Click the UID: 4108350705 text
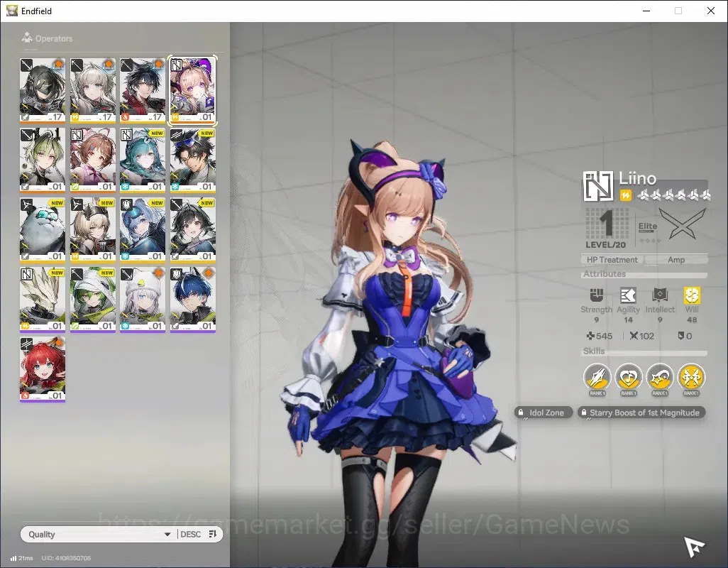 click(x=66, y=558)
